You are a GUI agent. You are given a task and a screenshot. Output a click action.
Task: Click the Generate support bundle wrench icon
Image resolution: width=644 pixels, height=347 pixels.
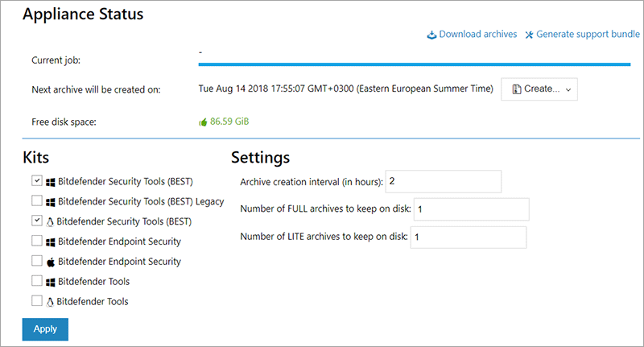pos(529,35)
